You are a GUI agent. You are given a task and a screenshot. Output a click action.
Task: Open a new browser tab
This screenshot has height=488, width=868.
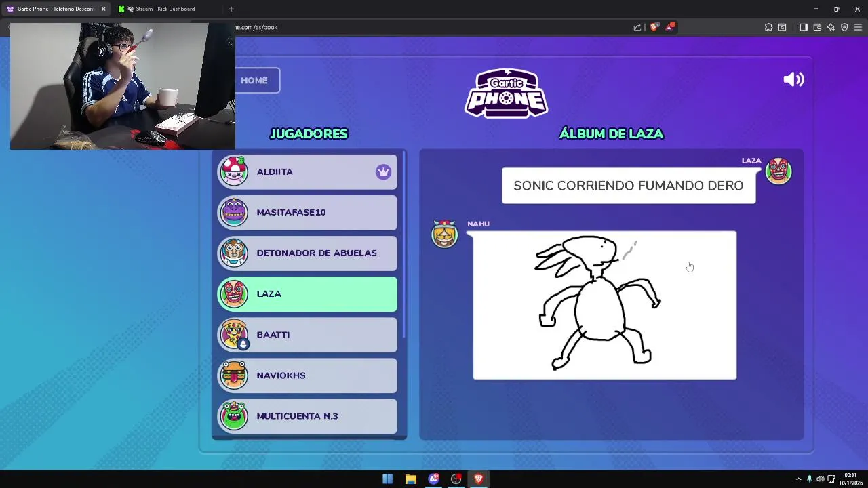(x=231, y=9)
